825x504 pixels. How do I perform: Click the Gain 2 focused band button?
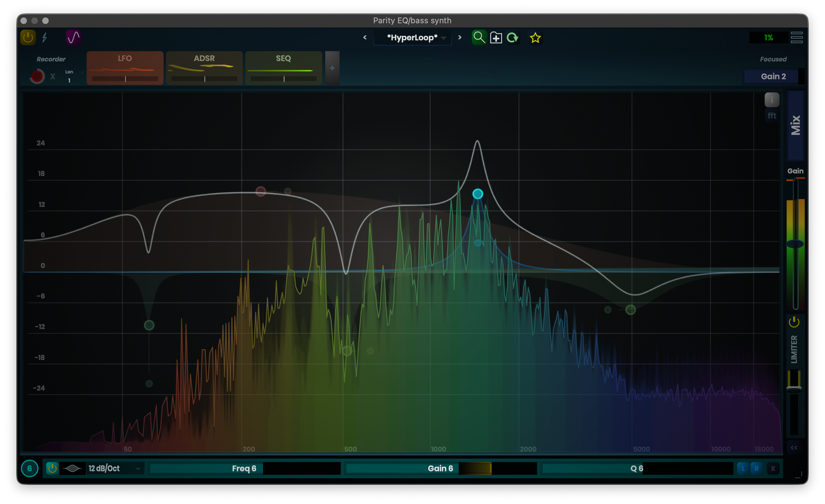coord(771,76)
